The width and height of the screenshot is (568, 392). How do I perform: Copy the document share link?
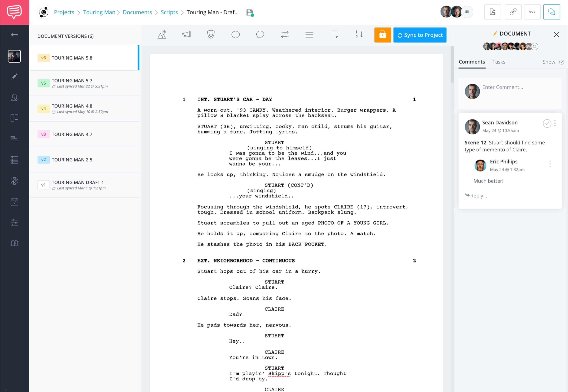[x=513, y=12]
